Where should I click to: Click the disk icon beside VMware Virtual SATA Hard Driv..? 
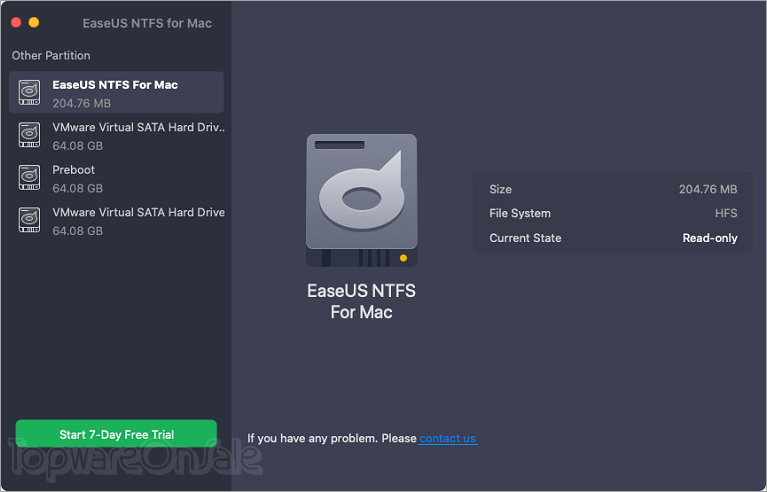coord(29,135)
